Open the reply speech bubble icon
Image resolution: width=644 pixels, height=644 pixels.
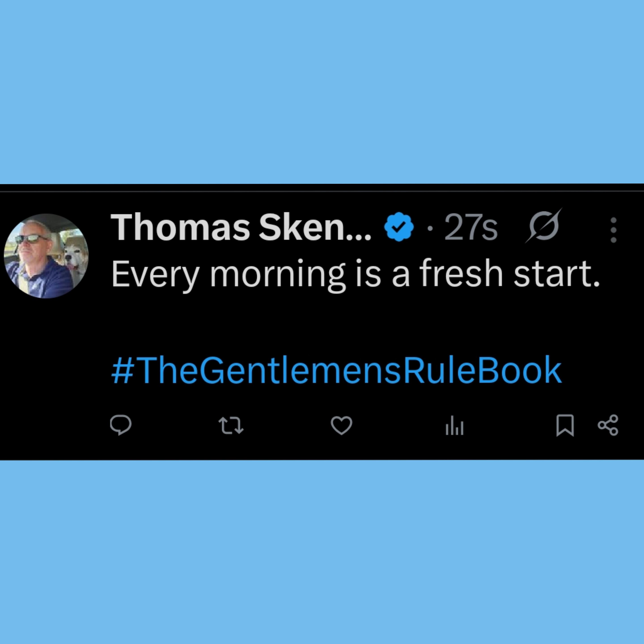(x=121, y=425)
